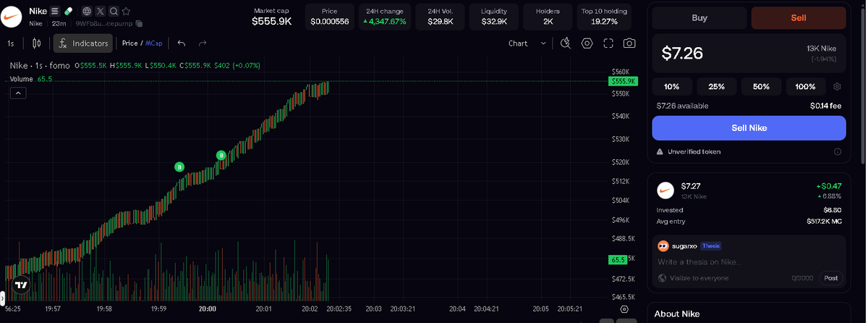The image size is (868, 323).
Task: Open the Indicators menu
Action: (x=83, y=43)
